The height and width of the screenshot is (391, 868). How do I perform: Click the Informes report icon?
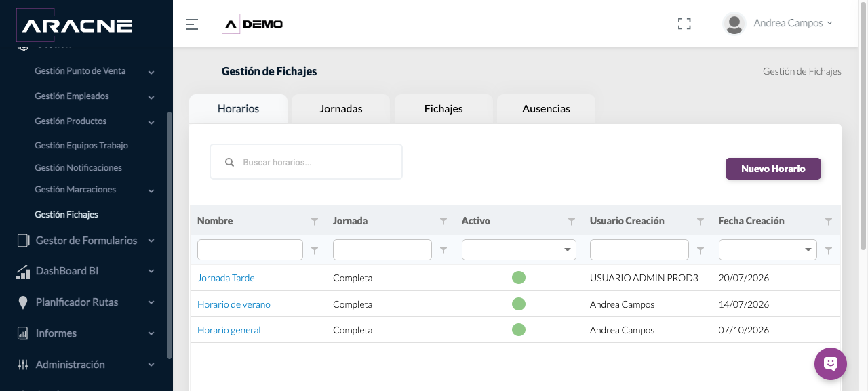pyautogui.click(x=23, y=333)
